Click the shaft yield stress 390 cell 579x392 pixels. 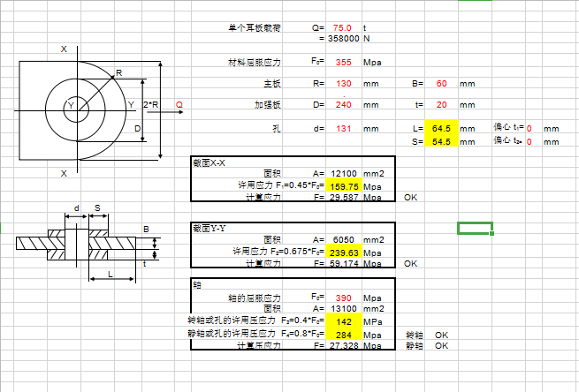(x=343, y=298)
